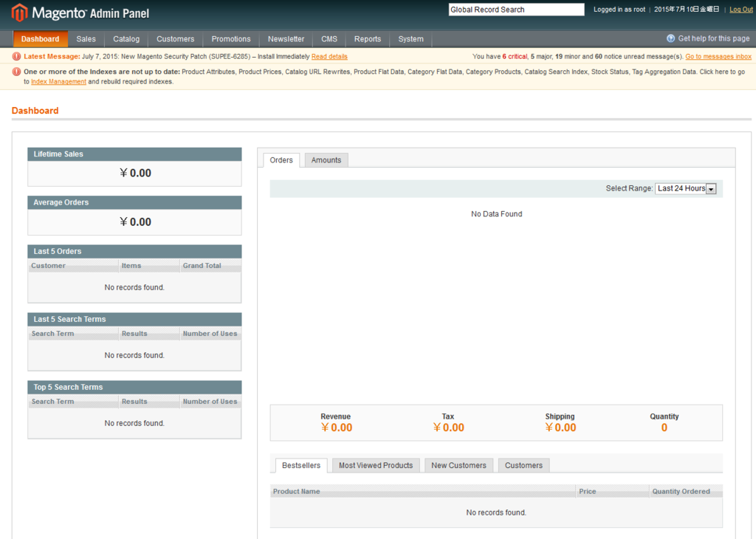Click the 6 critical messages count
Viewport: 756px width, 539px height.
pos(515,56)
